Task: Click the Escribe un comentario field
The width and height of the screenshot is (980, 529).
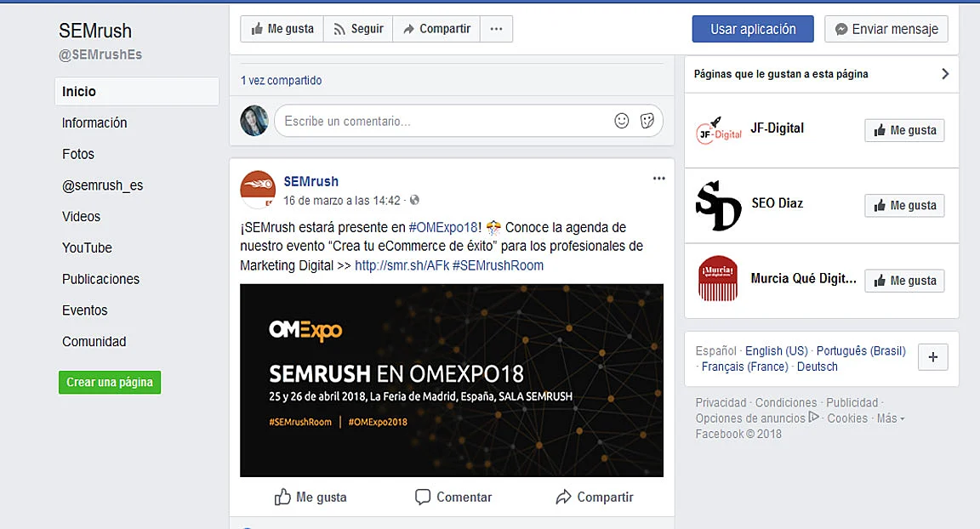Action: pyautogui.click(x=444, y=121)
